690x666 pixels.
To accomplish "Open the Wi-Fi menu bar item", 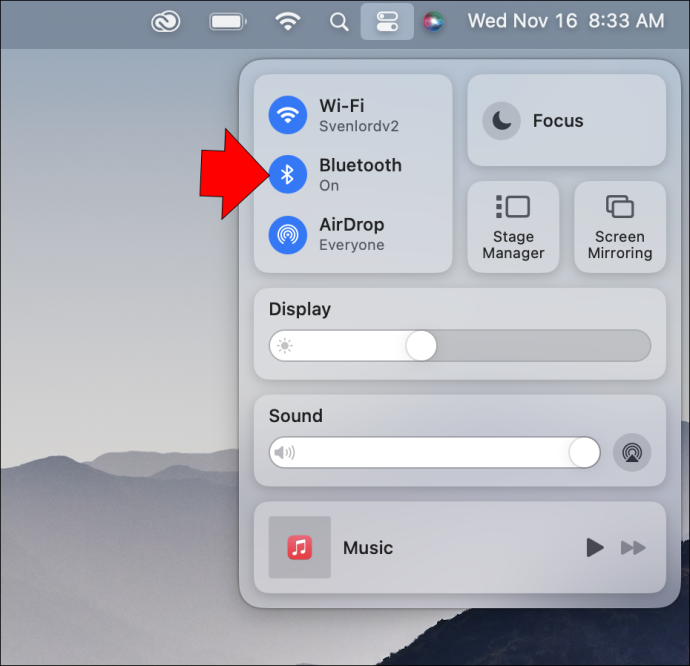I will click(x=288, y=21).
